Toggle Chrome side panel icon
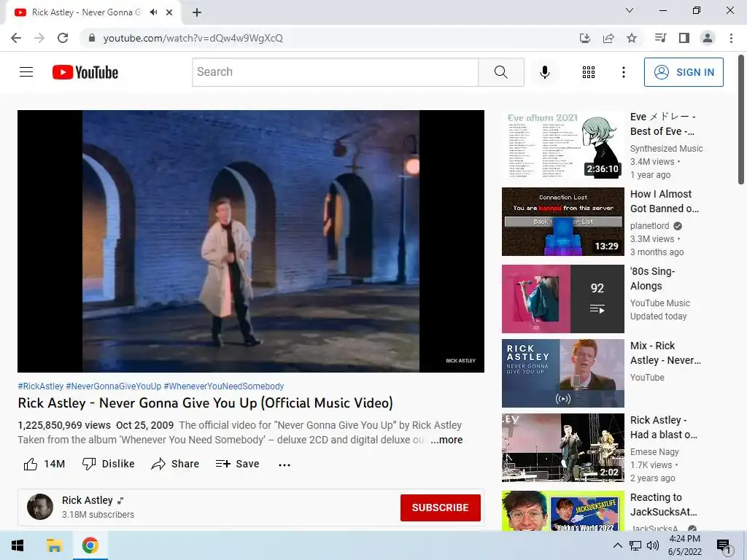 click(684, 38)
